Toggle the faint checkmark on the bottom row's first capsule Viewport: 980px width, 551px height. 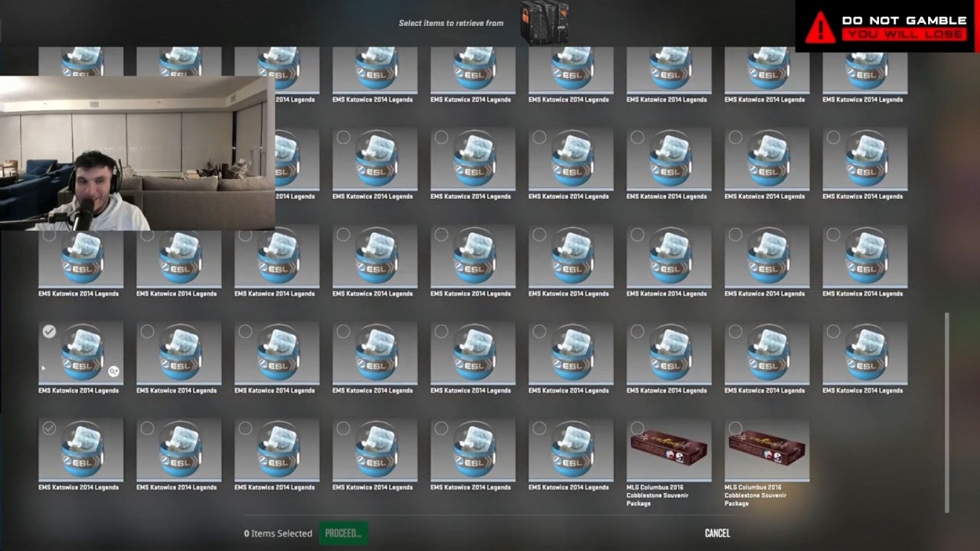(x=49, y=429)
